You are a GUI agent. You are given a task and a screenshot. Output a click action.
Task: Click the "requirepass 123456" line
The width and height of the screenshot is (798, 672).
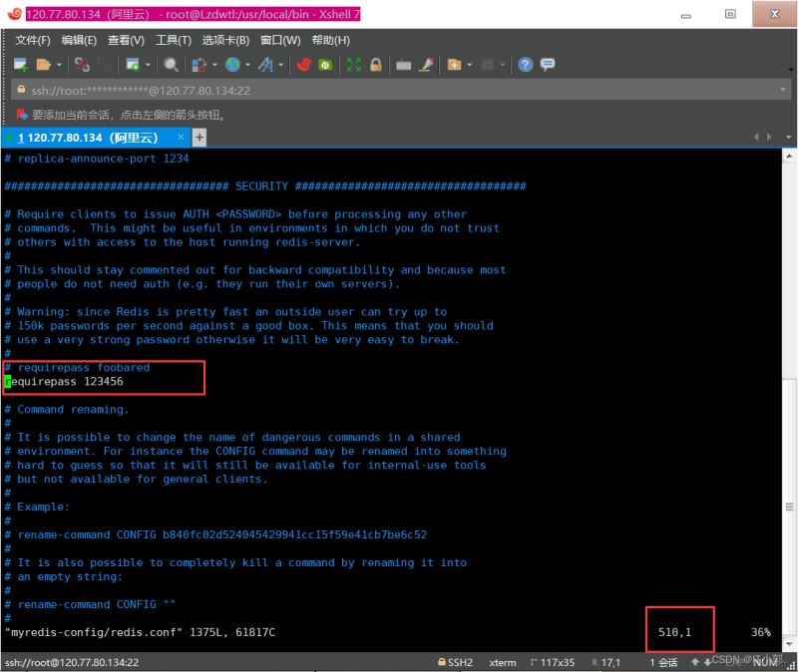coord(64,382)
